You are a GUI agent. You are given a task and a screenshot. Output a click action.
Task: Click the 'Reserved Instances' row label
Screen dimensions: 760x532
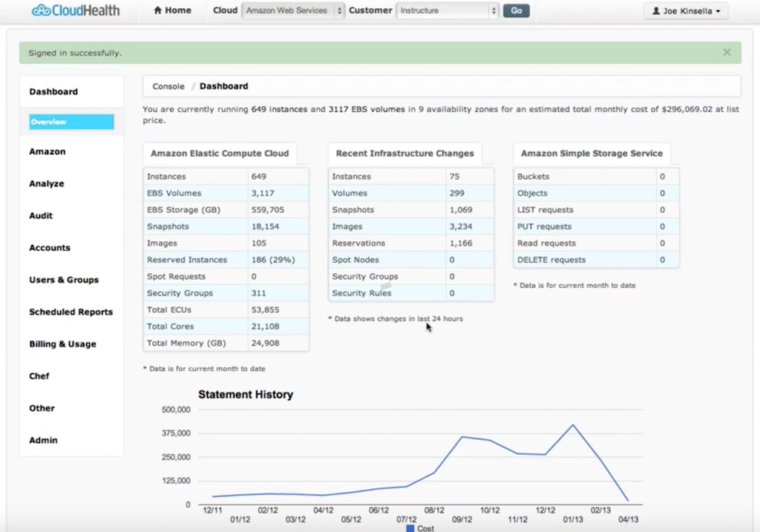[187, 260]
